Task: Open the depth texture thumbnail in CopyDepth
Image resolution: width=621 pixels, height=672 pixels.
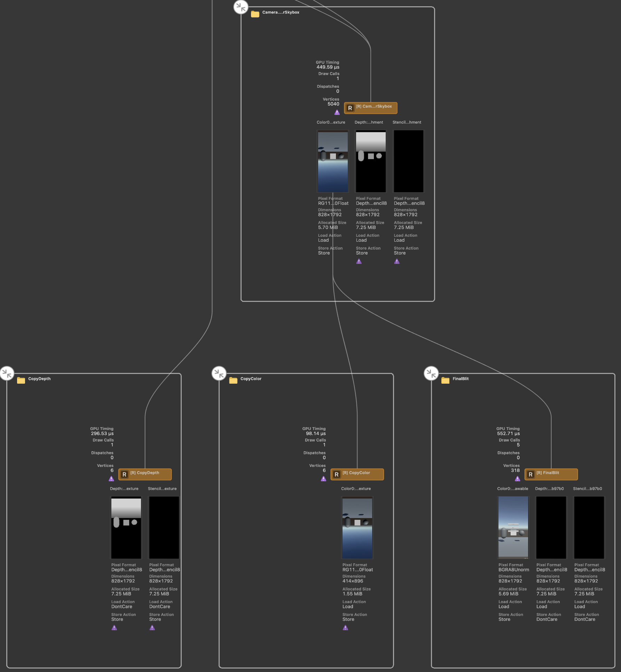Action: [126, 527]
